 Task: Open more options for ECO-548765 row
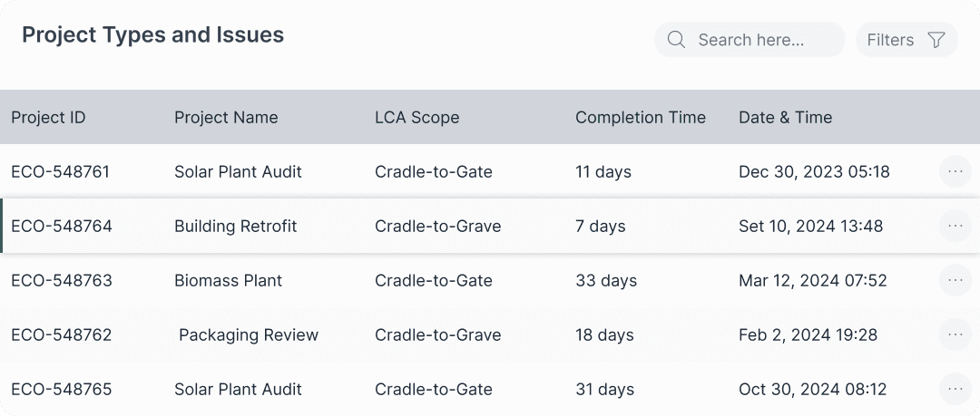pyautogui.click(x=955, y=389)
